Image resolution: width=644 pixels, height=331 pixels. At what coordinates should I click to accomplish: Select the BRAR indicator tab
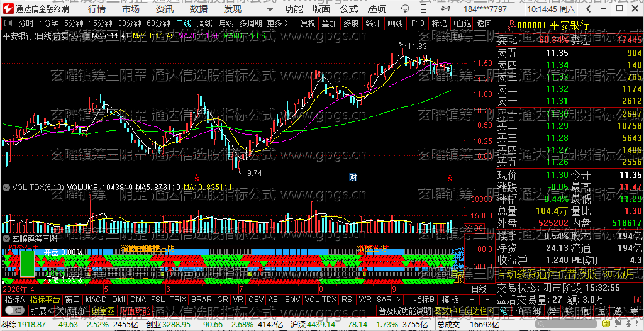pyautogui.click(x=201, y=299)
